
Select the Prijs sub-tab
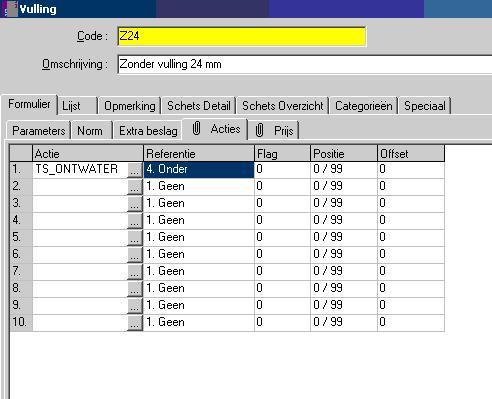pyautogui.click(x=274, y=131)
